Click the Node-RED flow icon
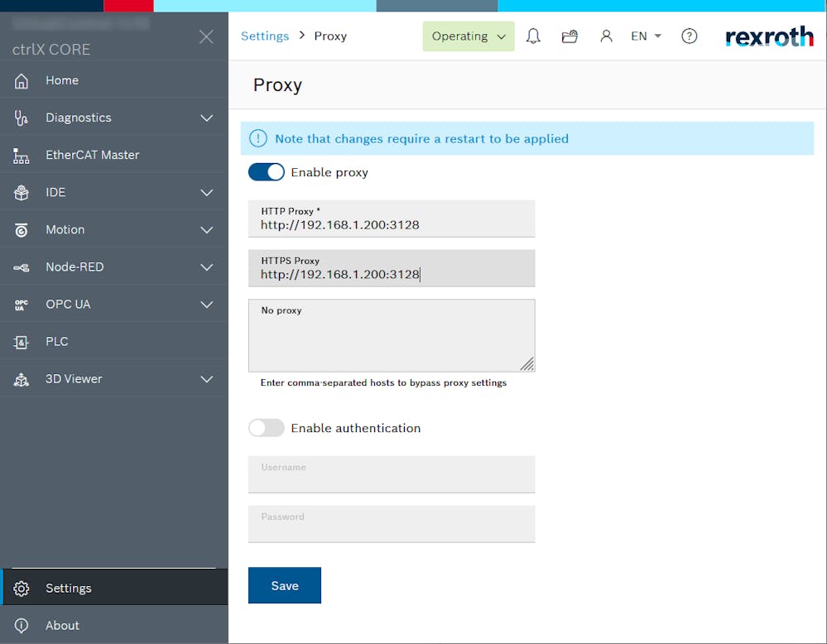The image size is (827, 644). pyautogui.click(x=21, y=267)
